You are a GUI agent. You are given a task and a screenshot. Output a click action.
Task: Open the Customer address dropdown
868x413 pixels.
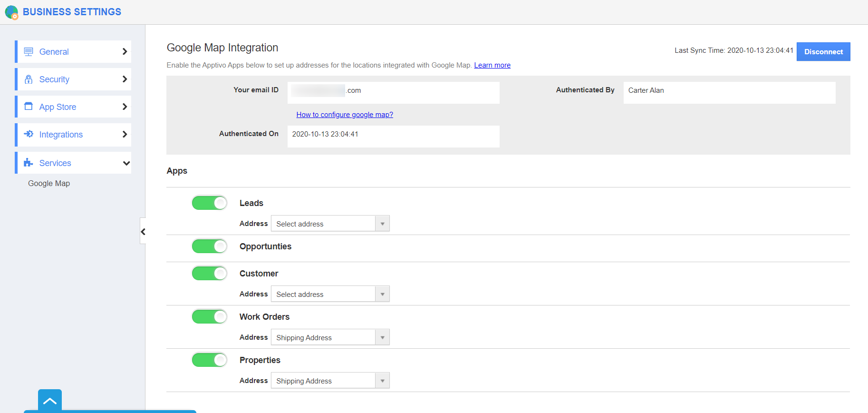point(330,294)
